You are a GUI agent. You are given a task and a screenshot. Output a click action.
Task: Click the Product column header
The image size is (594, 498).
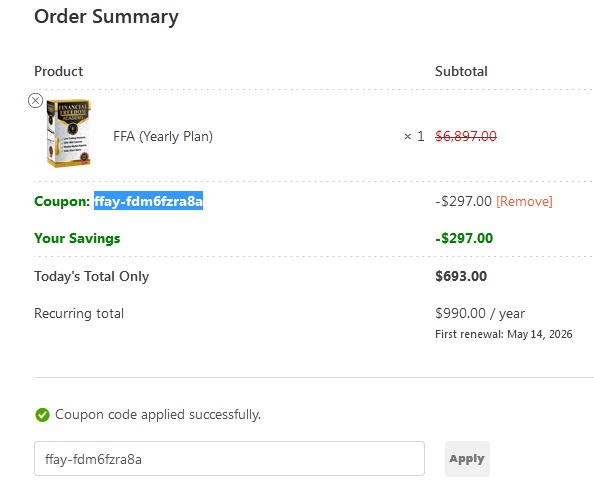58,71
